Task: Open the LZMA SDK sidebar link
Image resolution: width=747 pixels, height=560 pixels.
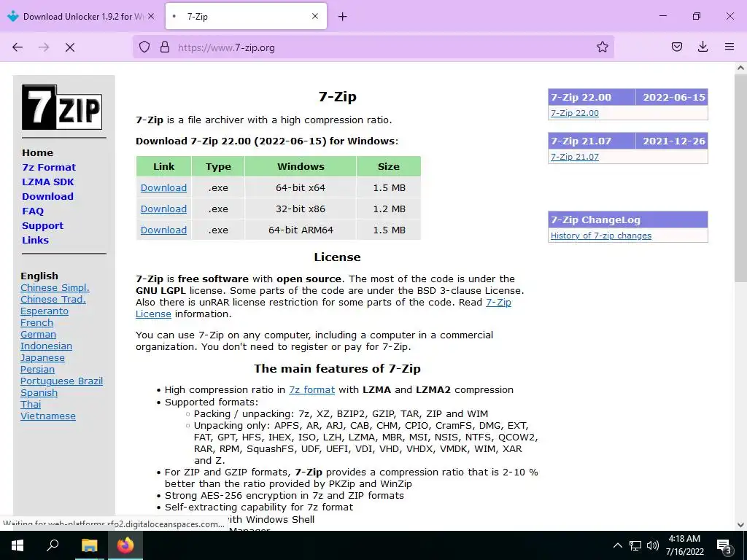Action: point(48,182)
